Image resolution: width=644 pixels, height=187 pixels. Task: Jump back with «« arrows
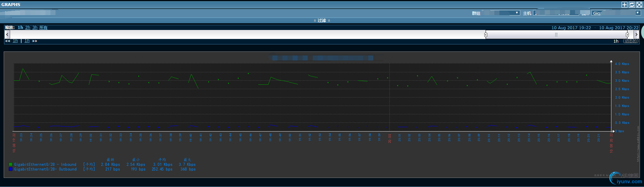8,41
